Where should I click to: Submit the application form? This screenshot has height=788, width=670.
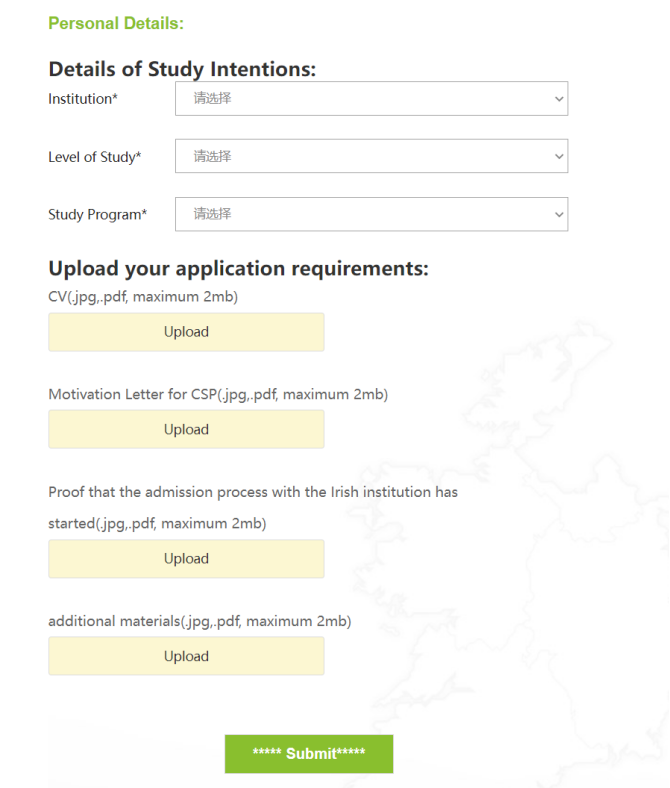pos(308,754)
